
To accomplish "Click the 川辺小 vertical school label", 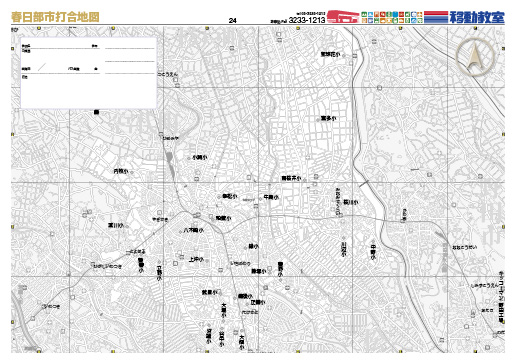I will (343, 249).
